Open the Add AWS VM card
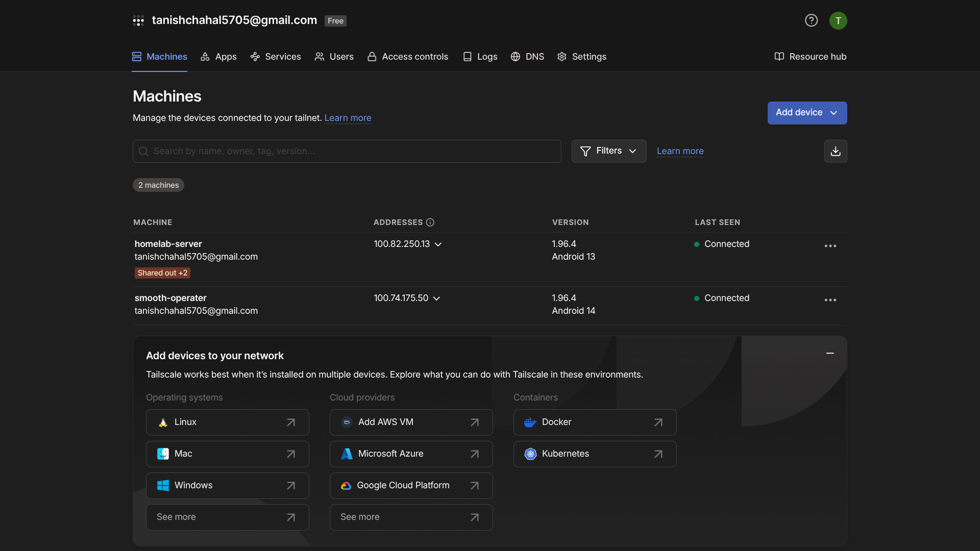 pyautogui.click(x=411, y=422)
